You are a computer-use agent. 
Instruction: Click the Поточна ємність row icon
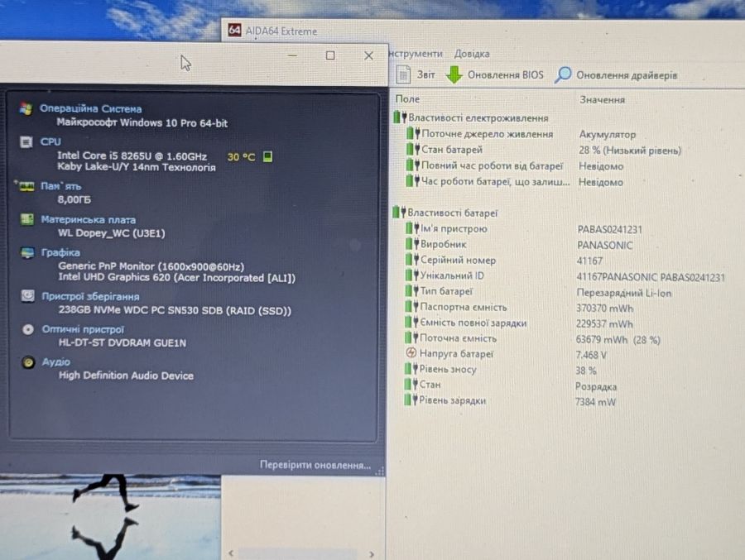tap(411, 337)
